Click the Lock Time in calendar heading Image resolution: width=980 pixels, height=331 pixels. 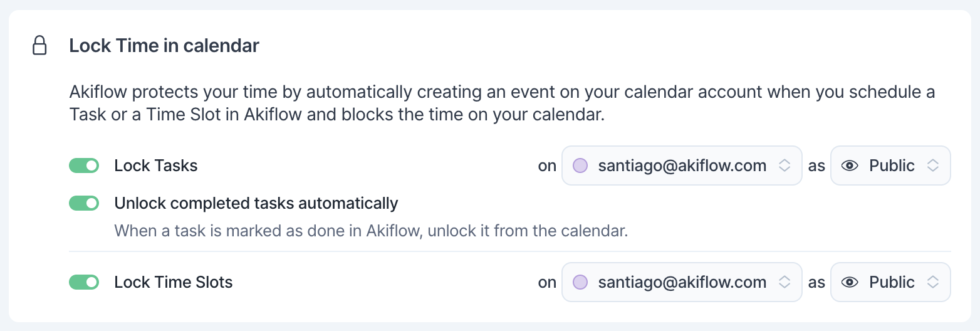164,46
